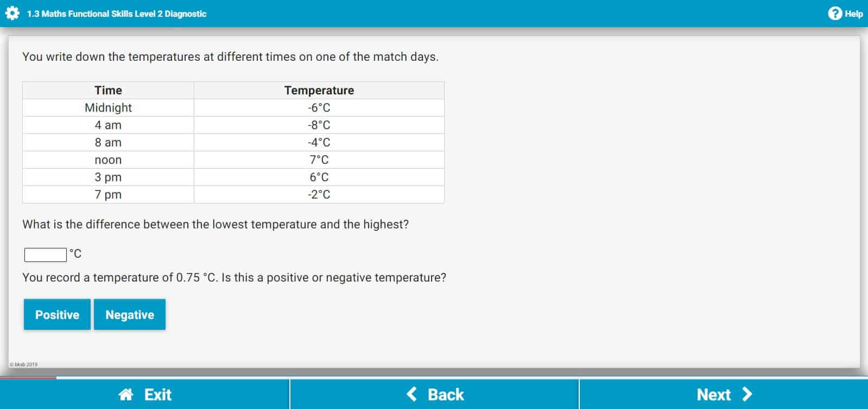Select the Negative answer button

click(x=130, y=315)
